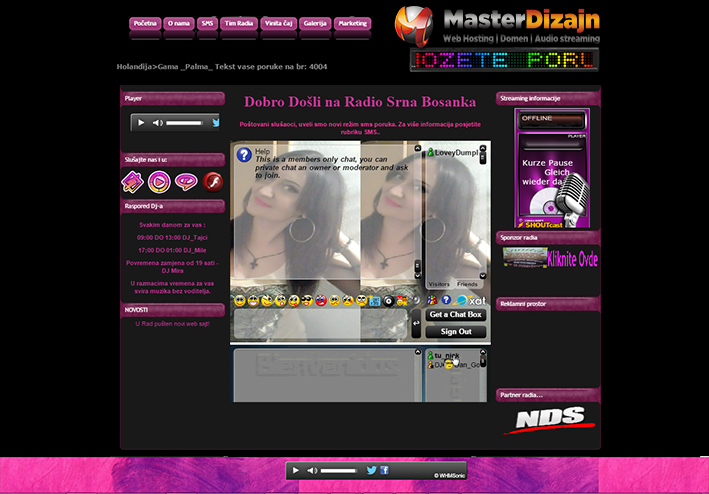The width and height of the screenshot is (709, 494).
Task: Open the Tim Radia page
Action: tap(239, 23)
